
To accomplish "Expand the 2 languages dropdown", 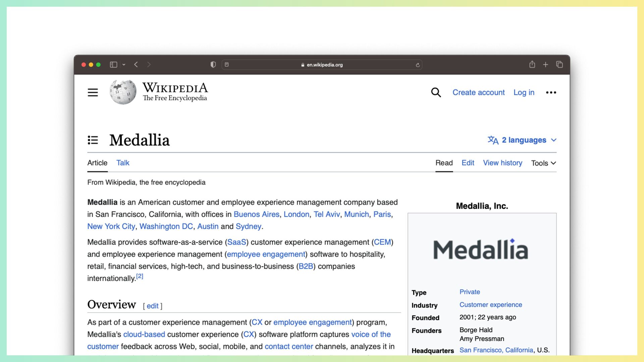I will tap(522, 140).
